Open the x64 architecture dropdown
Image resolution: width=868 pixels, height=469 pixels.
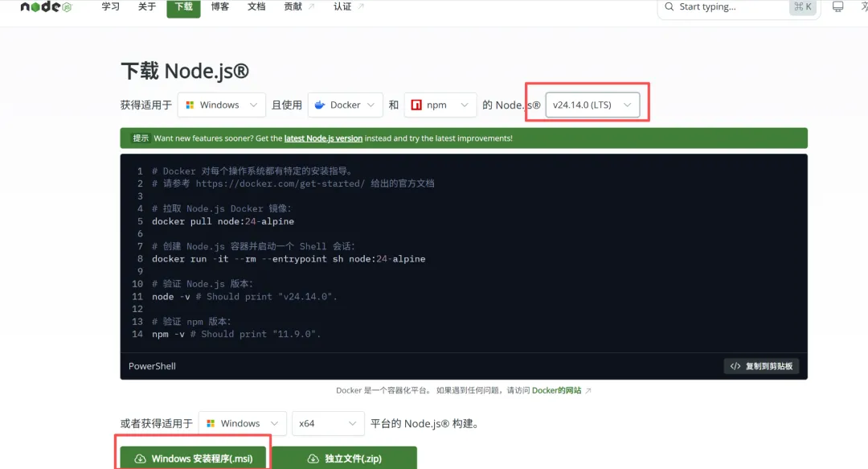(x=328, y=423)
